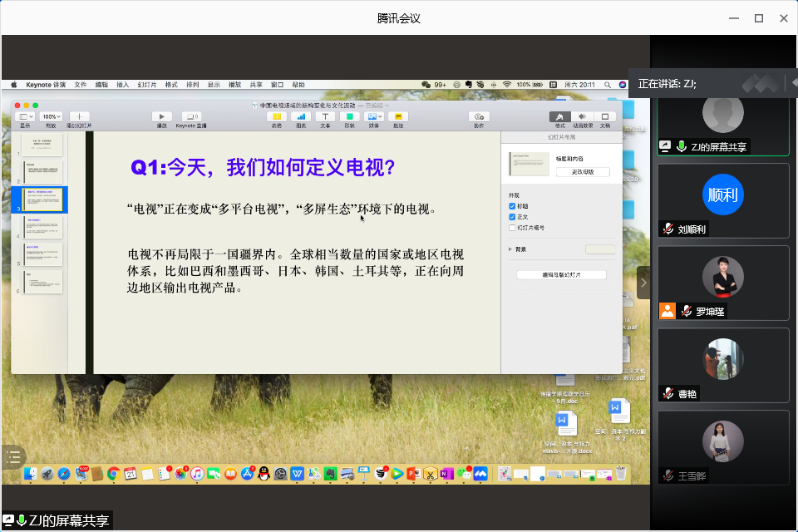Open the Collaborate (协作) button
The image size is (798, 532).
click(x=478, y=117)
